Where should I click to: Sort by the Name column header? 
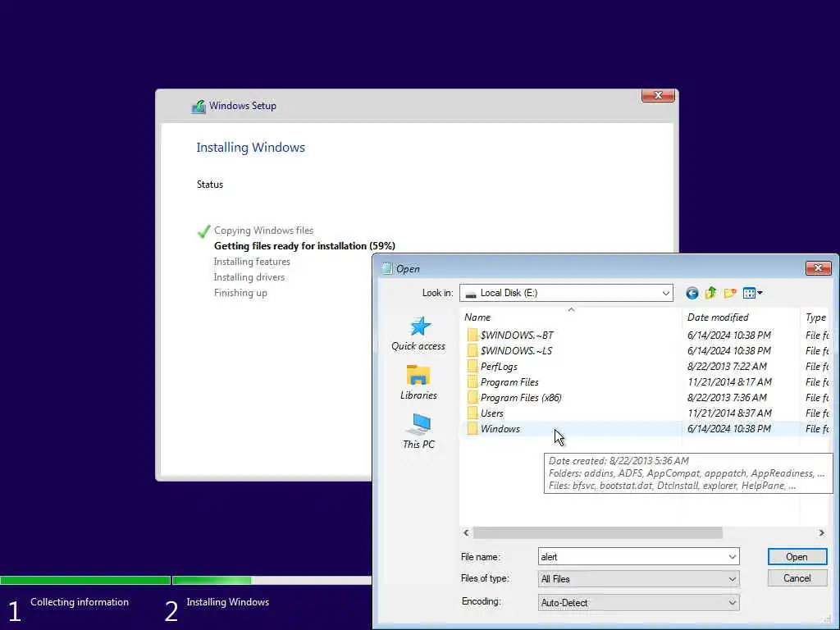571,317
